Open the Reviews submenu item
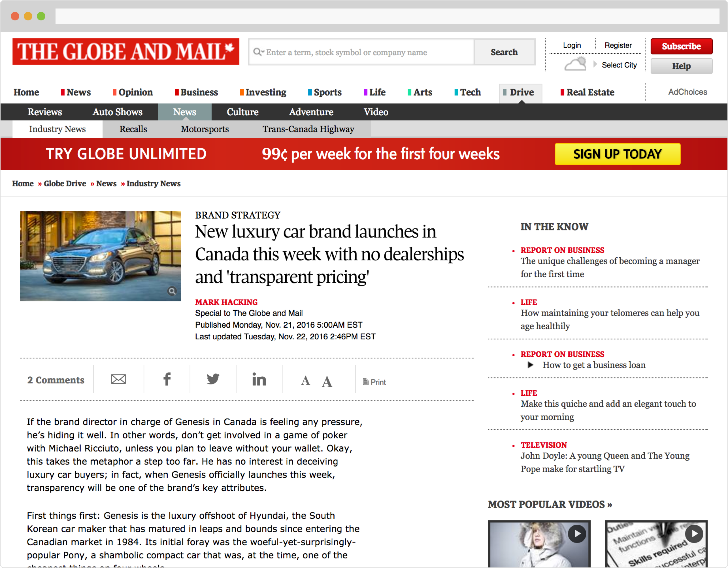728x568 pixels. click(45, 112)
